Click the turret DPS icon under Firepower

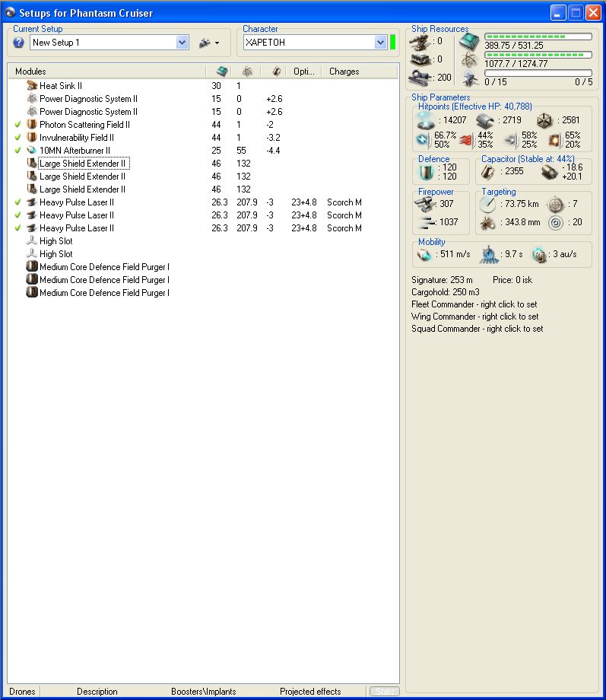pyautogui.click(x=424, y=205)
